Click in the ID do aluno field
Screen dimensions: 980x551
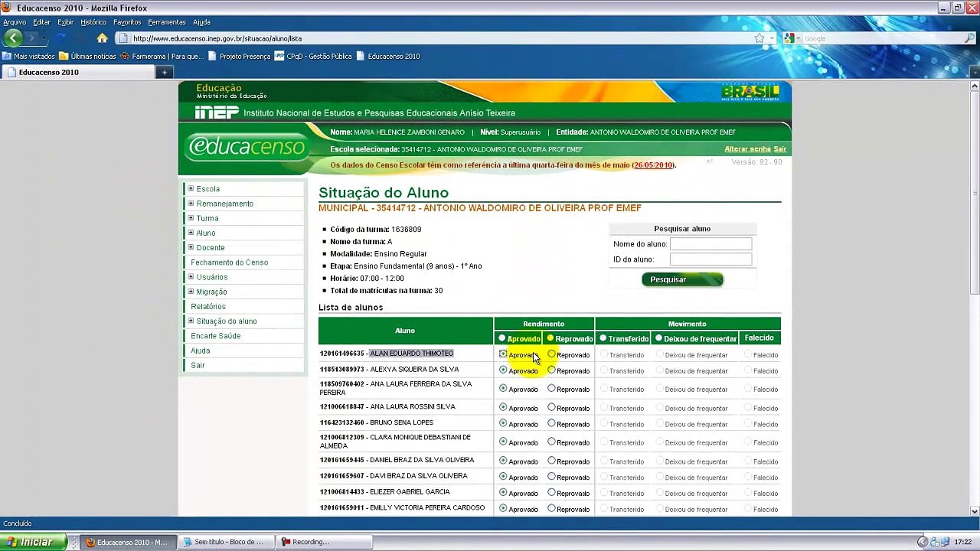(x=710, y=259)
